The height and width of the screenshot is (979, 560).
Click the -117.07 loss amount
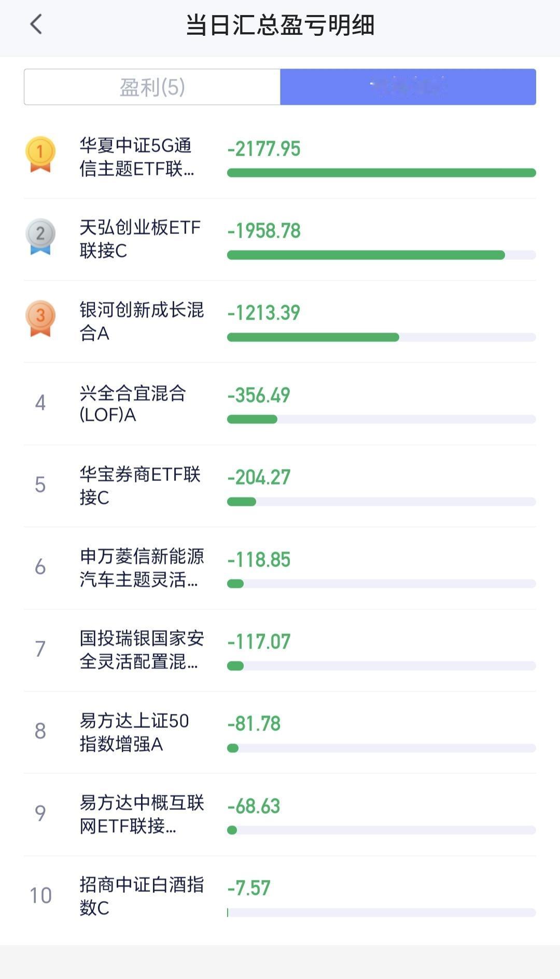pos(259,642)
